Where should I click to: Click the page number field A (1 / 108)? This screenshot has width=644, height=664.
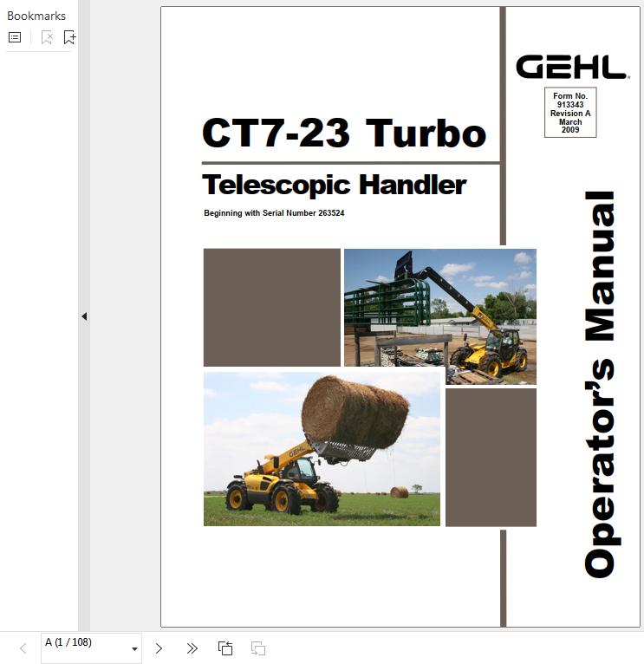point(91,648)
